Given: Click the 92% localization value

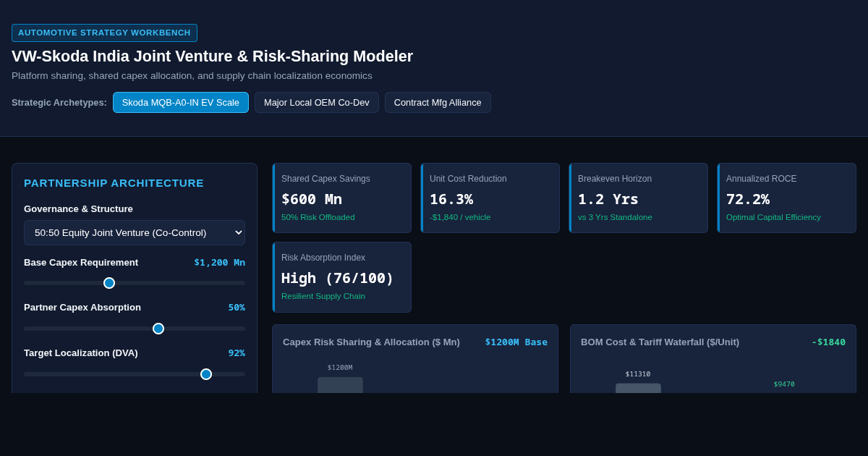Looking at the screenshot, I should (x=237, y=352).
